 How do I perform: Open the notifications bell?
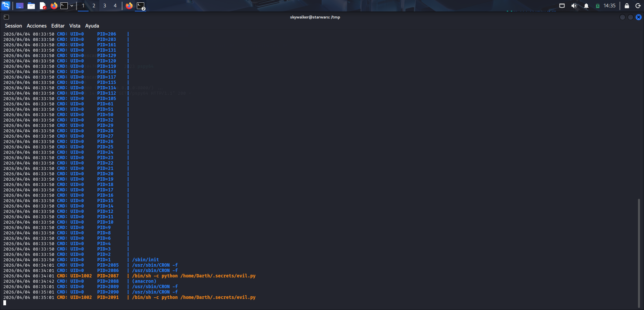(x=586, y=6)
